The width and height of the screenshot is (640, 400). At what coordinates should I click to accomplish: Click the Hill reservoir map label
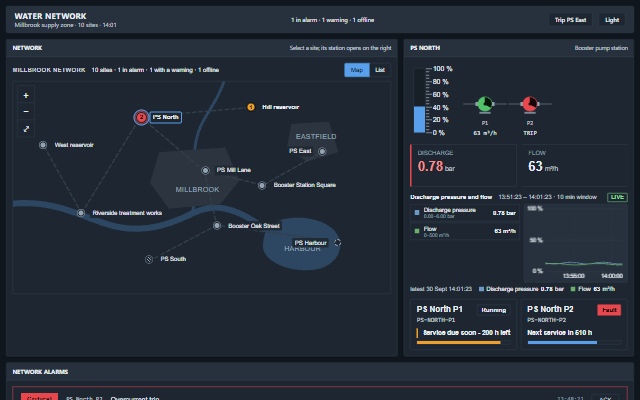[x=280, y=107]
